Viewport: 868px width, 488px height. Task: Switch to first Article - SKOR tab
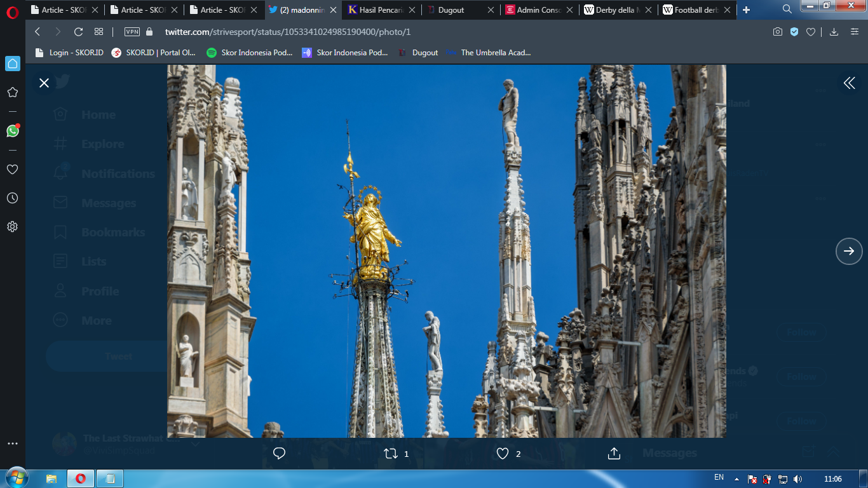65,10
